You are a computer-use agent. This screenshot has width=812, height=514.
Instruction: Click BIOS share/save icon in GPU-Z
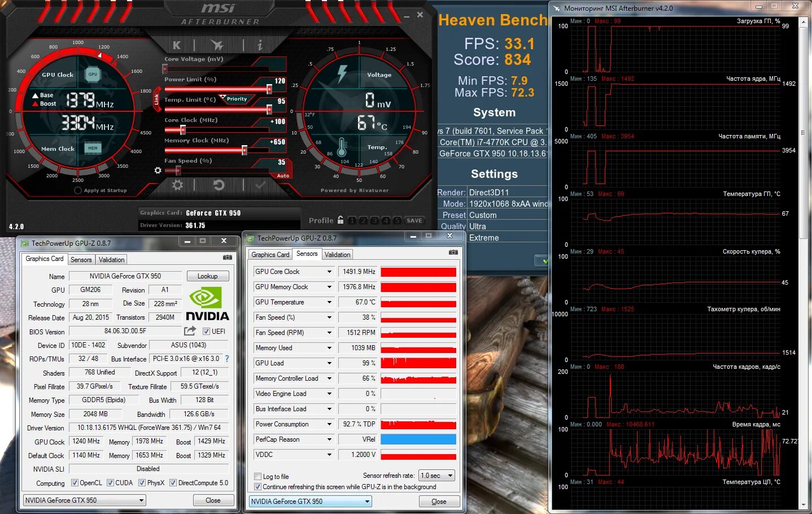[190, 330]
